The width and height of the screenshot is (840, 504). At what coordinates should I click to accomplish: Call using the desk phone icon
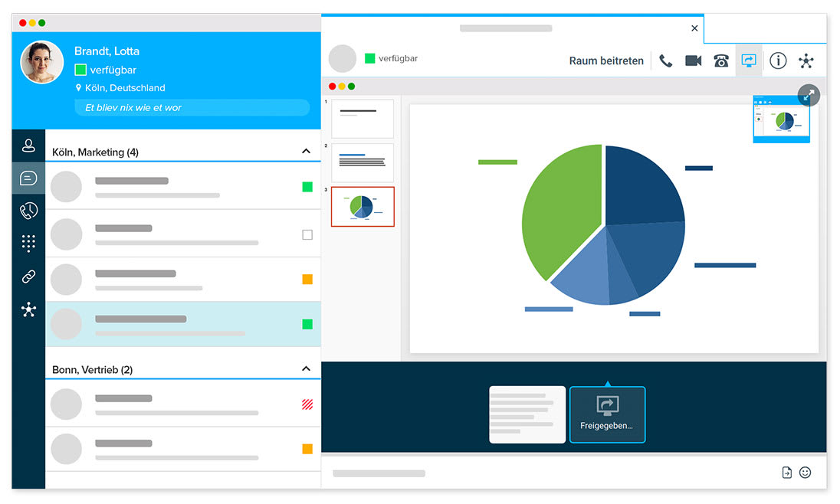point(720,61)
